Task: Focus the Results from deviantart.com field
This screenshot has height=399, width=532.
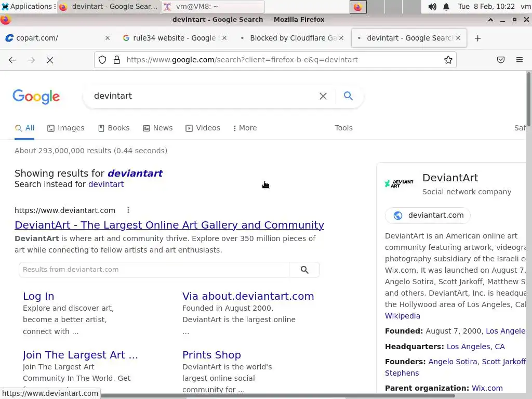Action: [154, 270]
